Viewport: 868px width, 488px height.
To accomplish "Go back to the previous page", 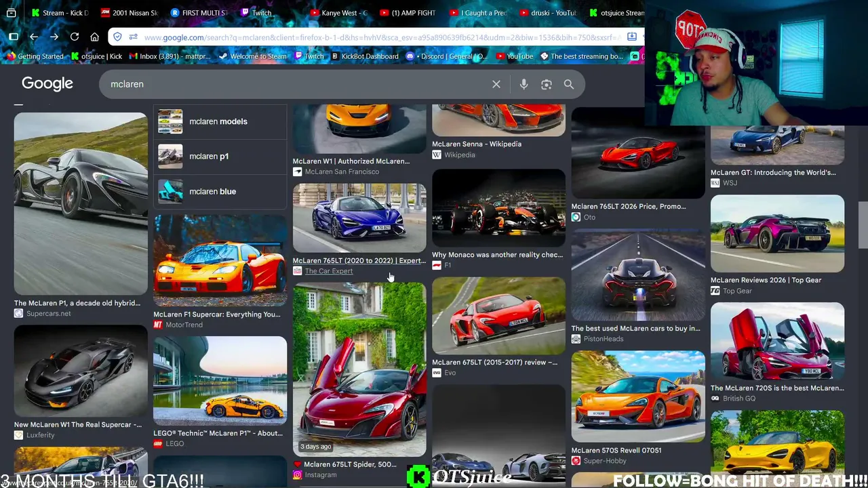I will tap(34, 37).
